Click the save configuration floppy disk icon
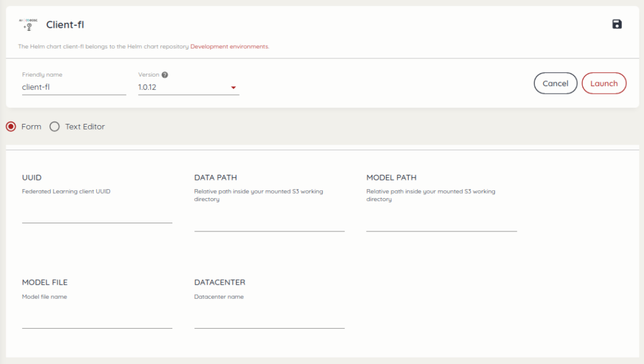 pos(617,25)
